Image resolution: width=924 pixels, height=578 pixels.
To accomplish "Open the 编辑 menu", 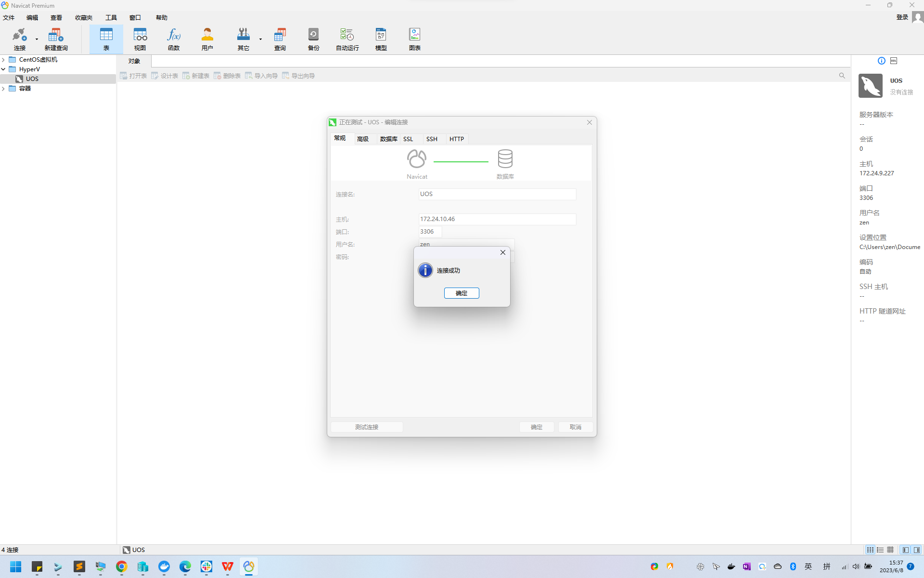I will [32, 18].
